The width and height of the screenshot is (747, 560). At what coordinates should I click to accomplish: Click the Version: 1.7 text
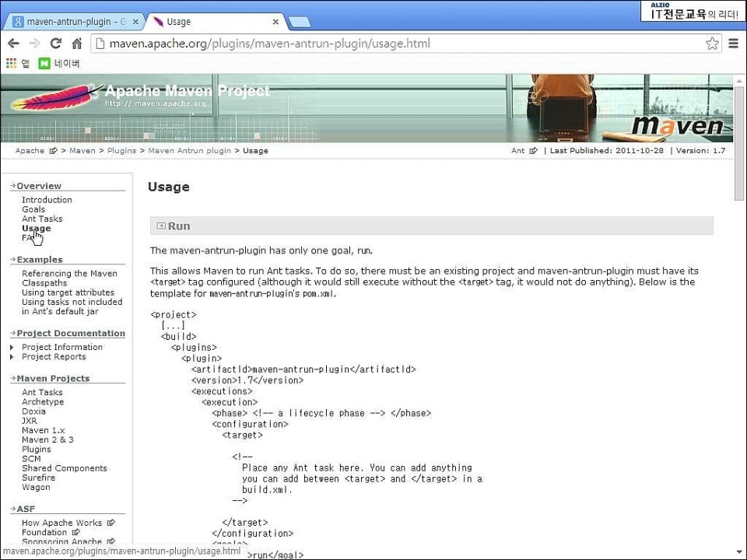tap(701, 150)
